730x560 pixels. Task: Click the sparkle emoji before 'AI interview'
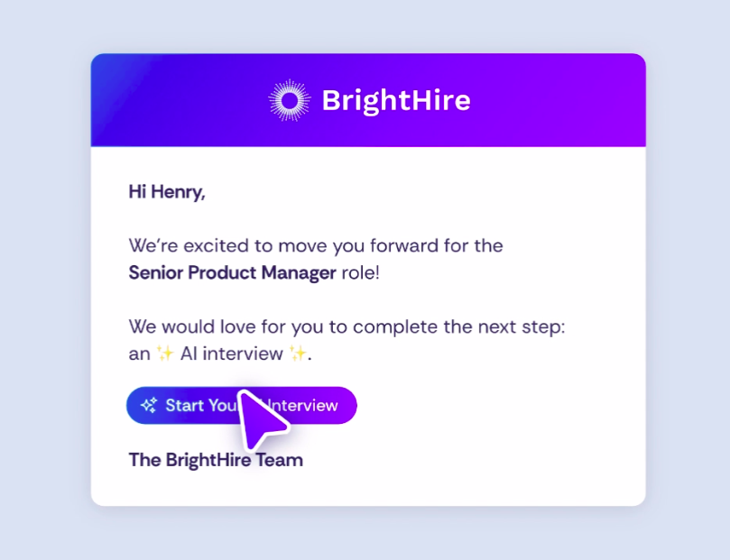click(165, 354)
